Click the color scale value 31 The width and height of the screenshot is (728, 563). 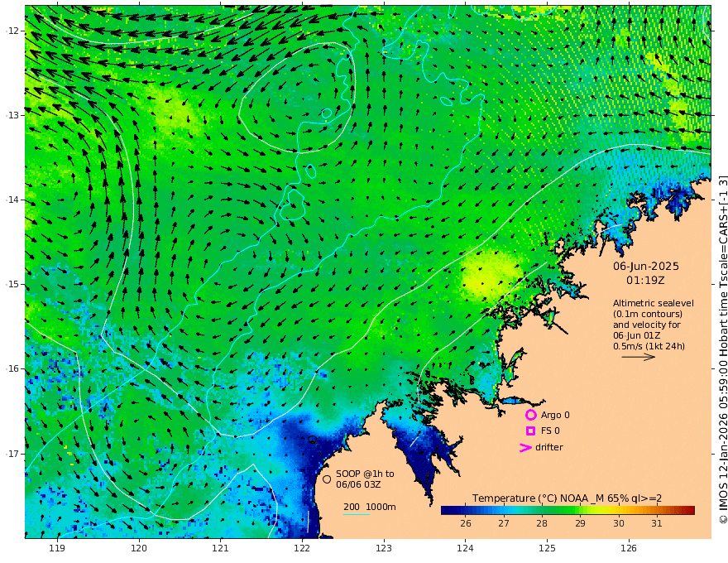tap(657, 523)
